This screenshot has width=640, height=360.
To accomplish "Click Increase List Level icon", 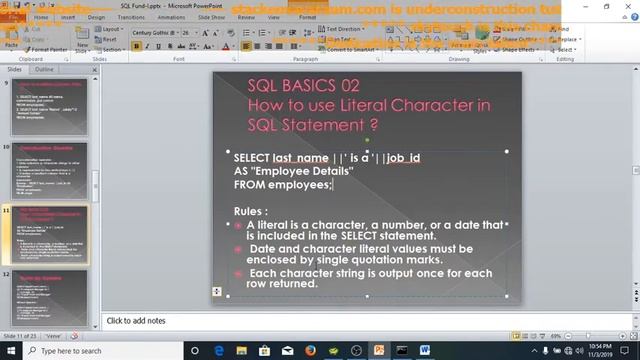I will (x=293, y=33).
